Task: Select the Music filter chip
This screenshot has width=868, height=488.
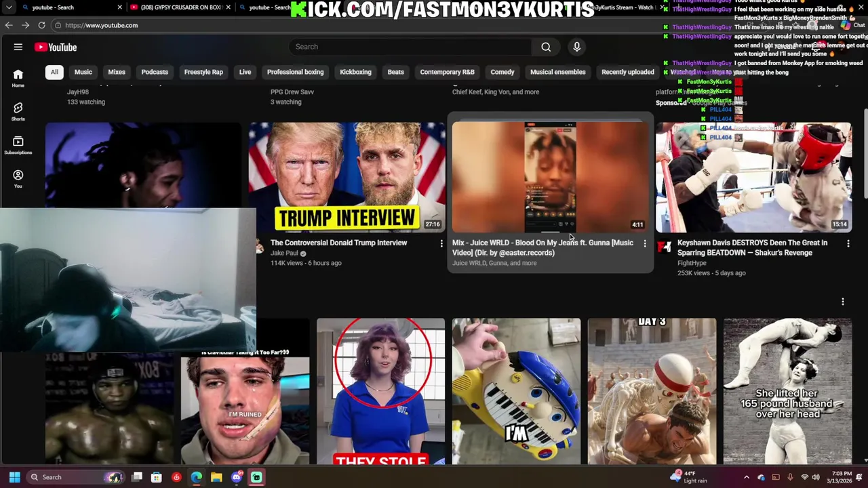Action: tap(83, 72)
